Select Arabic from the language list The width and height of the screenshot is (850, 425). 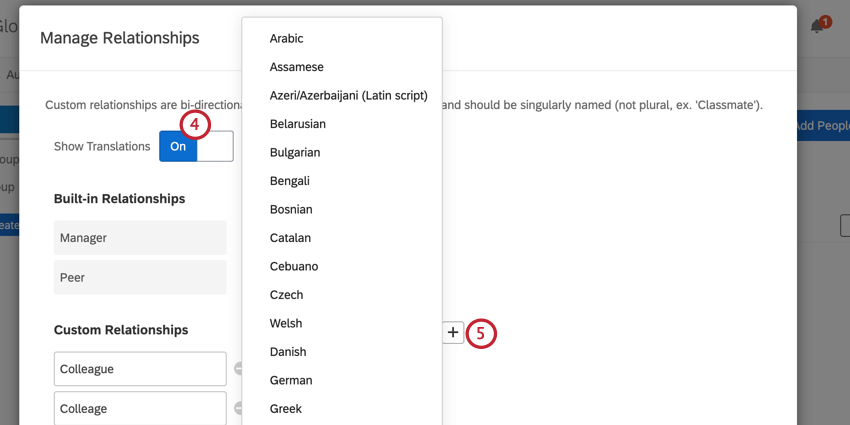[x=286, y=38]
